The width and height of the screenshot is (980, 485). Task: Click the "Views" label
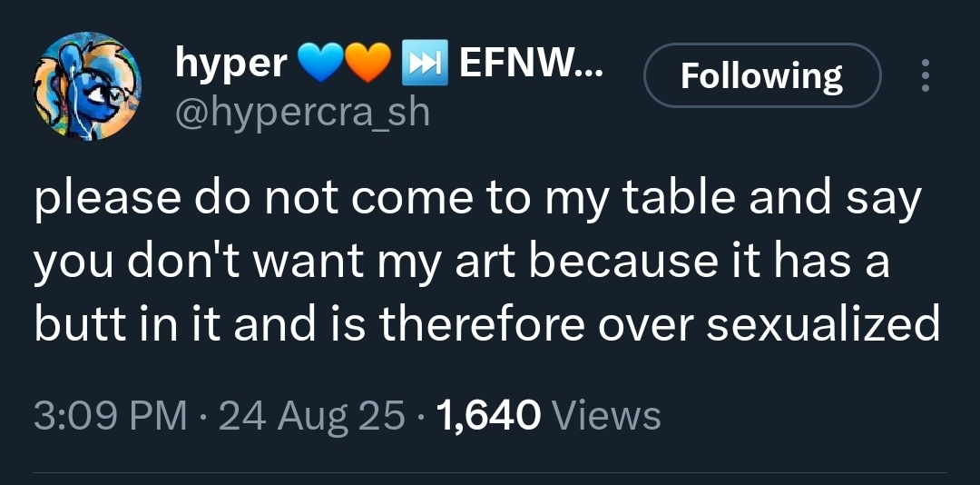tap(606, 416)
